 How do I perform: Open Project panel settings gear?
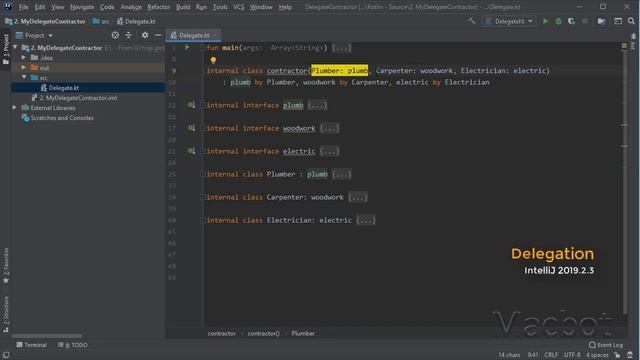tap(145, 36)
